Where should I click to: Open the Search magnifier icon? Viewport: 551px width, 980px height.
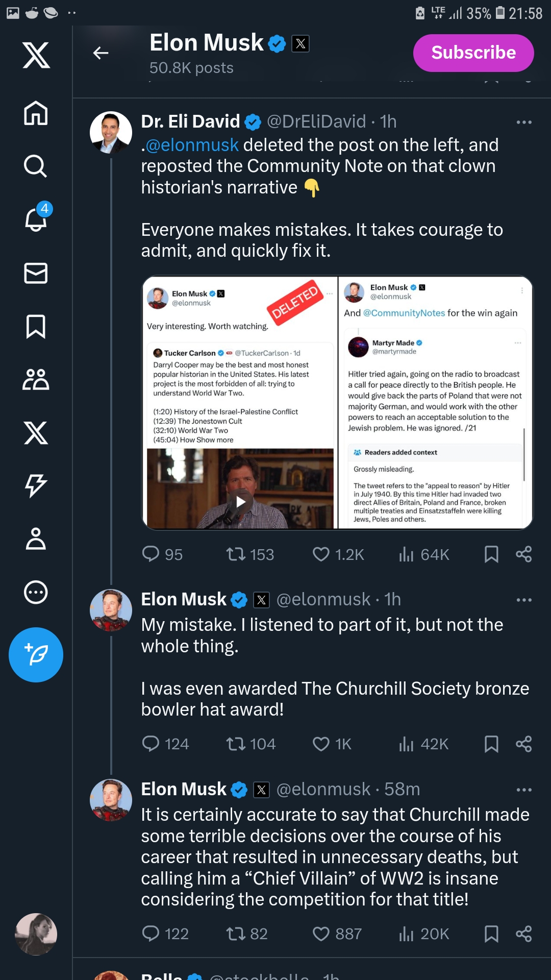click(x=36, y=166)
